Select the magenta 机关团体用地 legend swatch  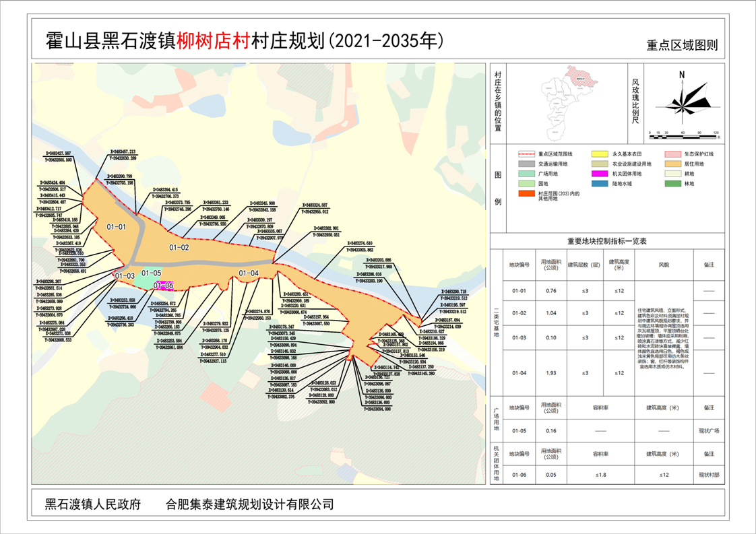click(x=599, y=174)
